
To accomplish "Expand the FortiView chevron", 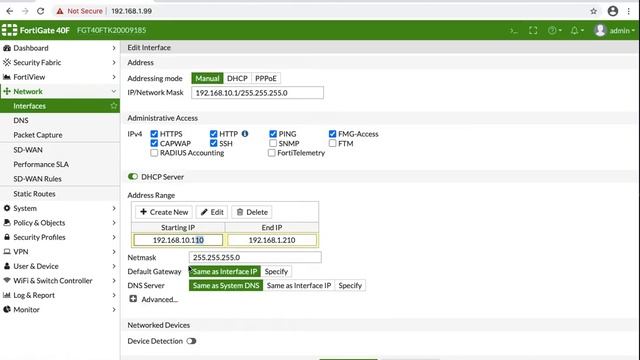I will [113, 77].
